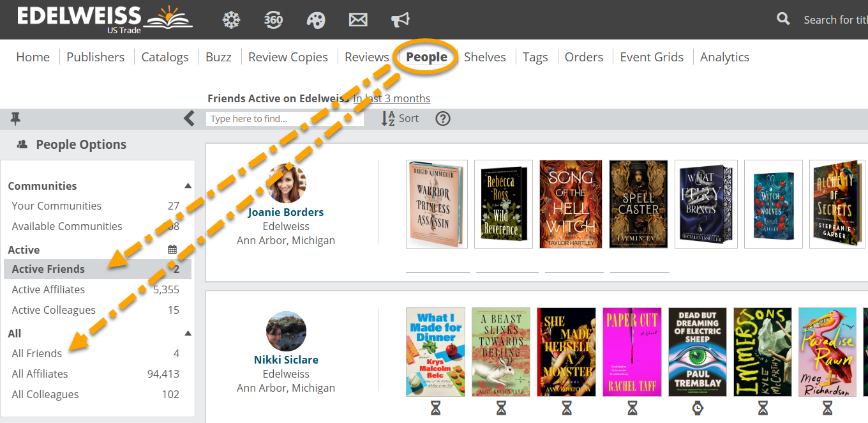Screen dimensions: 868x423
Task: Click the search magnifier icon
Action: click(783, 19)
